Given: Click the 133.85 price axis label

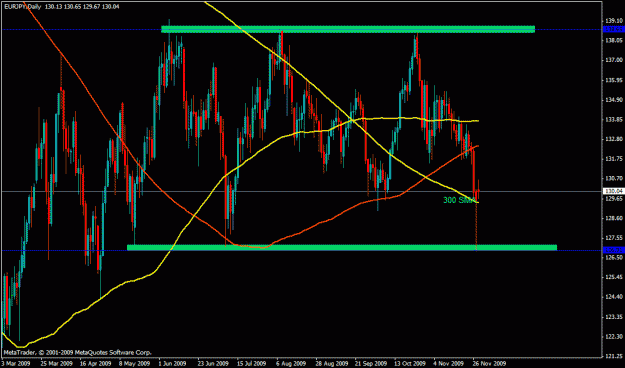Looking at the screenshot, I should [614, 119].
